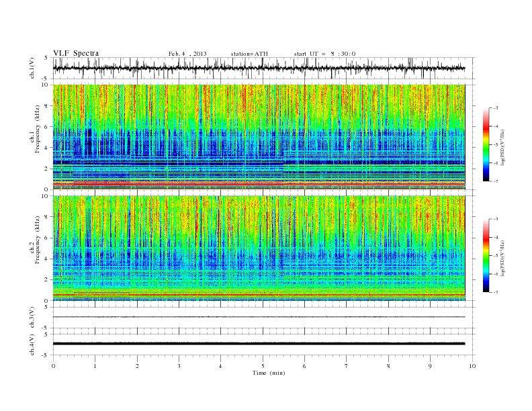Click the 'ch.3(V)' axis label
Image resolution: width=532 pixels, height=411 pixels.
[32, 318]
